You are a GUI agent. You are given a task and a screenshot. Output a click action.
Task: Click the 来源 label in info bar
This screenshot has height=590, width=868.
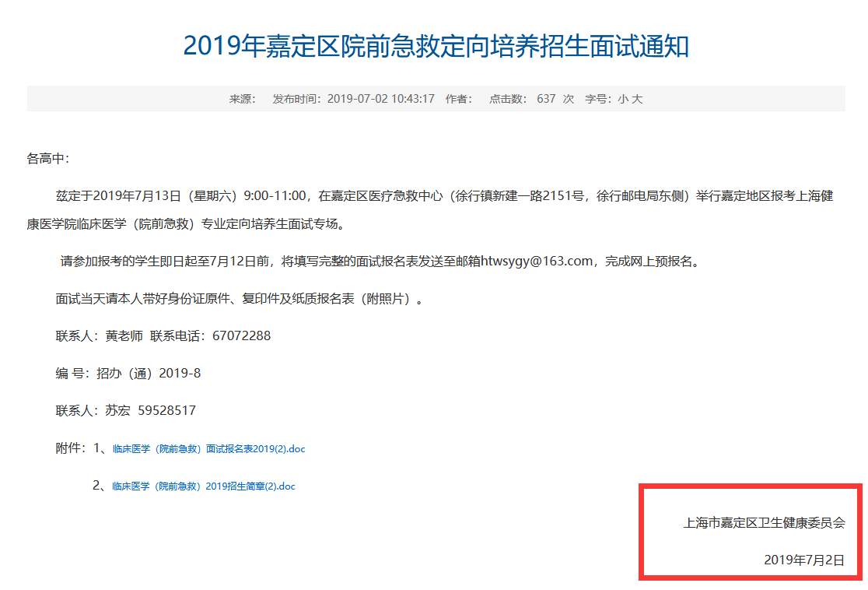(242, 99)
